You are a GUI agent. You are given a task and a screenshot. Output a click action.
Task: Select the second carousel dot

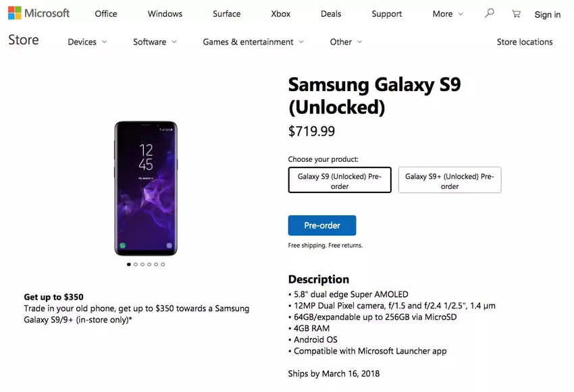point(136,264)
